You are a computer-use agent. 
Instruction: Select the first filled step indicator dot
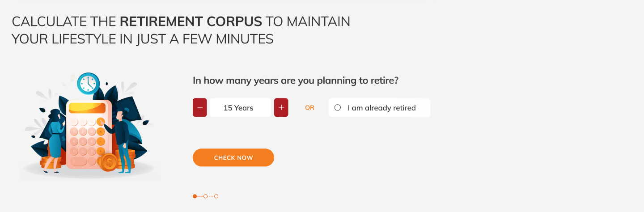195,196
